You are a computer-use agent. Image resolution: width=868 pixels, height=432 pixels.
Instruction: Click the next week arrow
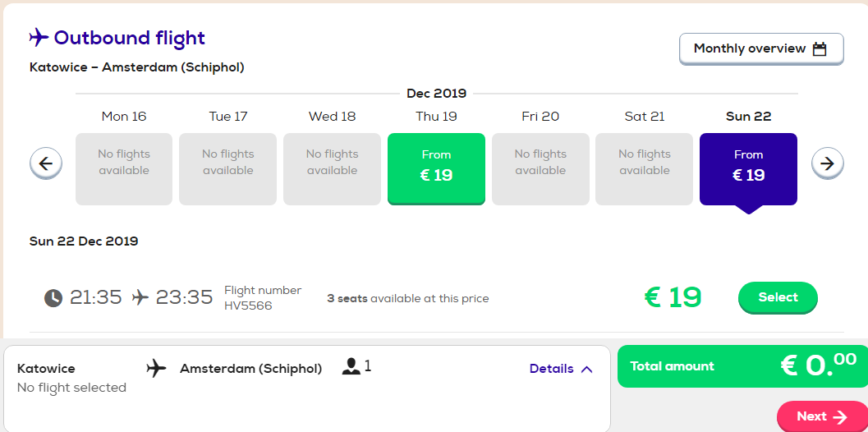coord(827,164)
